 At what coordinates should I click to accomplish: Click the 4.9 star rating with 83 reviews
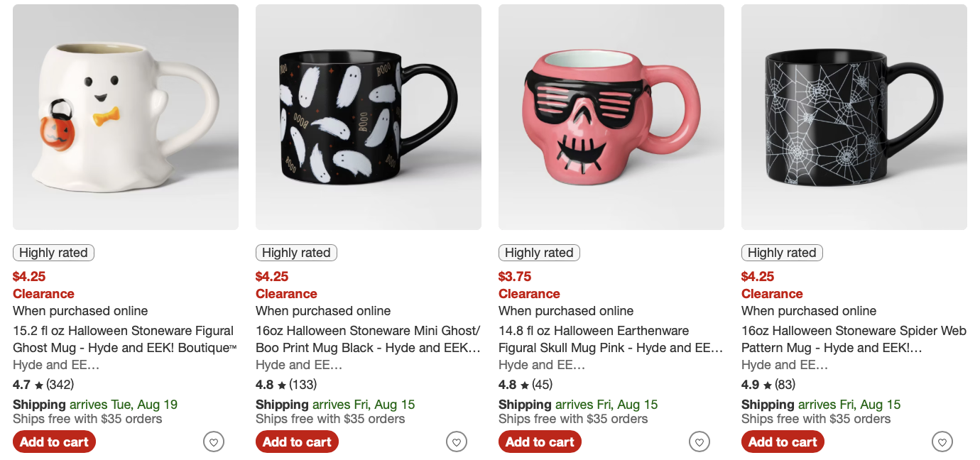[x=768, y=385]
